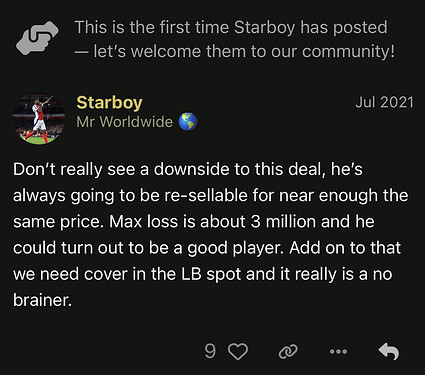This screenshot has height=375, width=425.
Task: Click the first-time poster welcome notice text
Action: pyautogui.click(x=234, y=39)
